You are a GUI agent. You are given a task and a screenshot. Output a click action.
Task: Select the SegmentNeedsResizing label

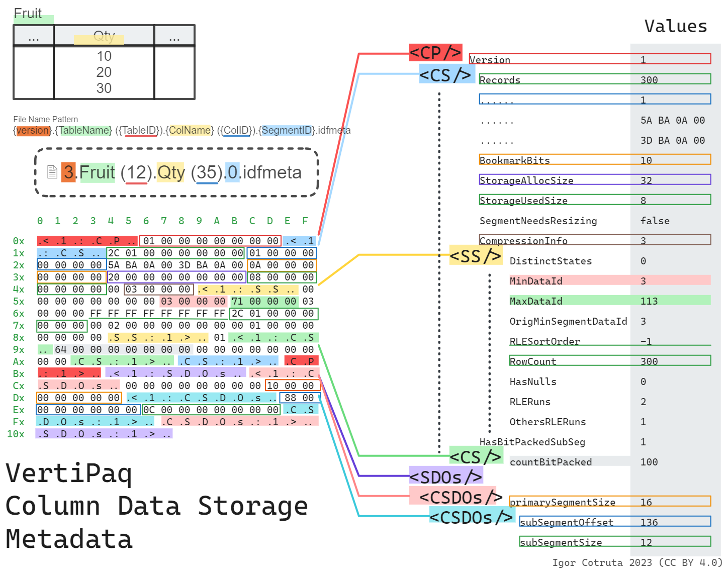538,221
